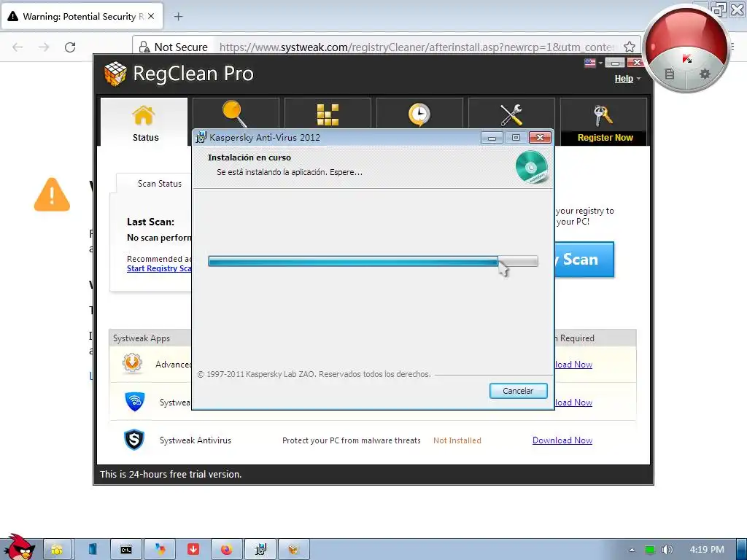Open the yellow folder taskbar icon
747x560 pixels.
[x=57, y=550]
